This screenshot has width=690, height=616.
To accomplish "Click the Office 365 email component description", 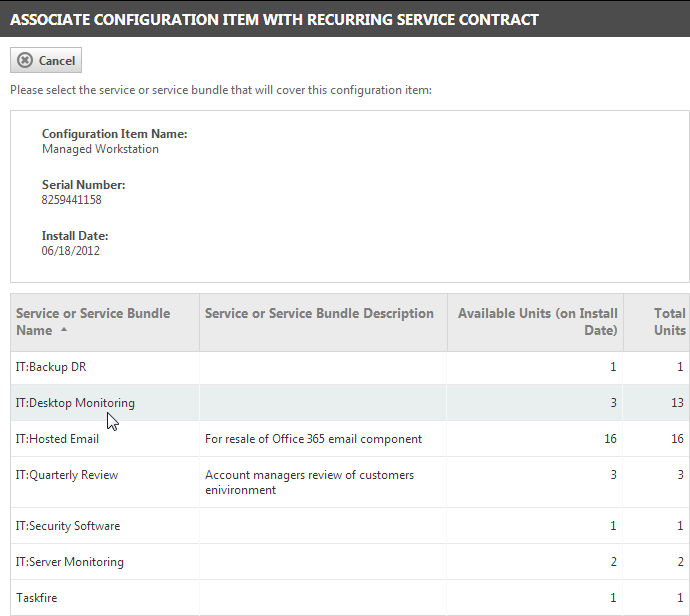I will coord(313,439).
